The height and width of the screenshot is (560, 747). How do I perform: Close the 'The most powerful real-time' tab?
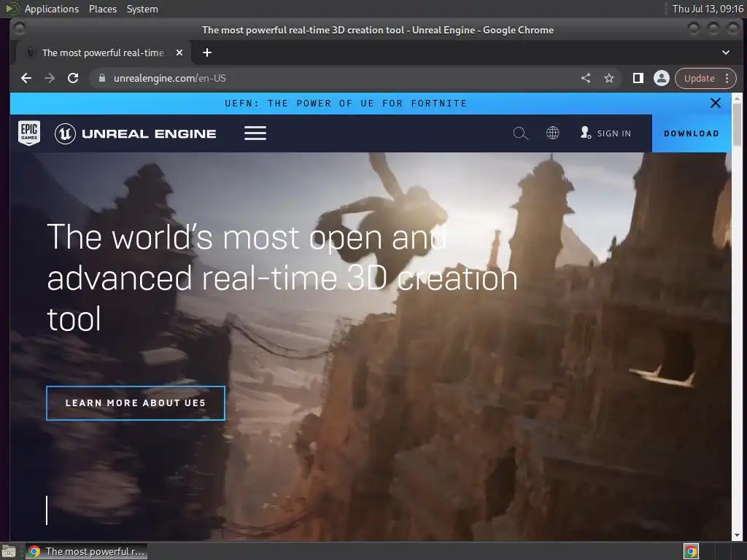pos(179,52)
